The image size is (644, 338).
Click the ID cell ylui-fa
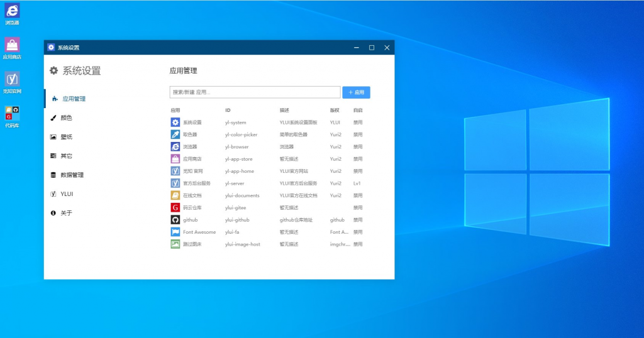pos(232,232)
